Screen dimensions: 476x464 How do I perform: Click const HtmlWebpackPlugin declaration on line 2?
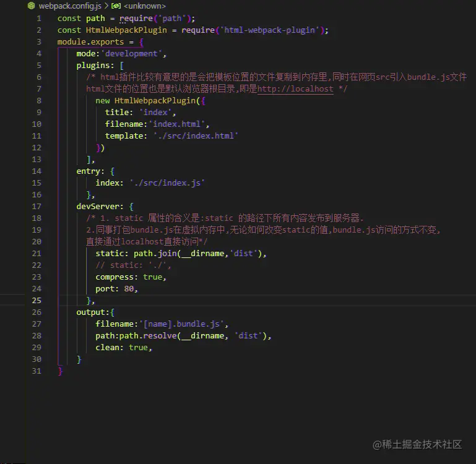click(112, 30)
